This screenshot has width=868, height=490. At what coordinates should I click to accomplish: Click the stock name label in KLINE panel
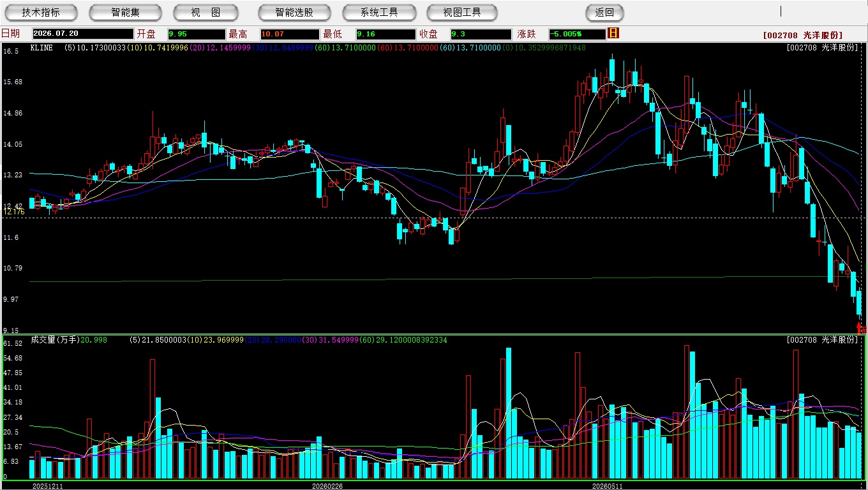point(822,48)
